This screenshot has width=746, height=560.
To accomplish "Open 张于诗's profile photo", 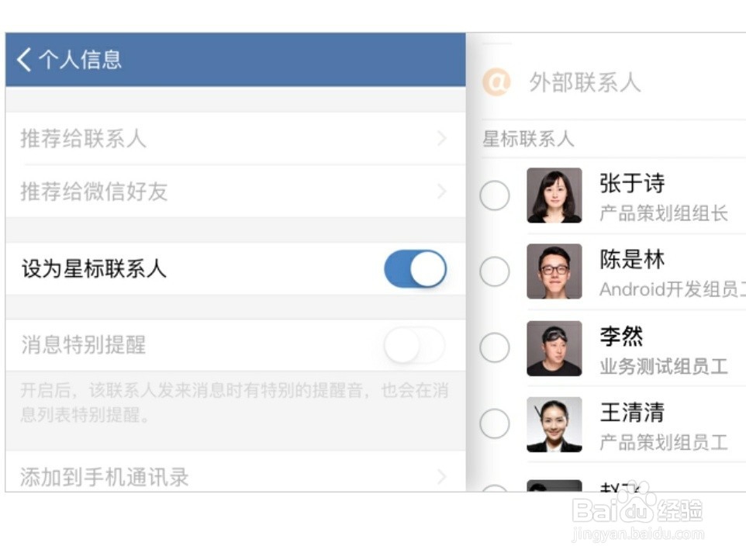I will (x=554, y=195).
